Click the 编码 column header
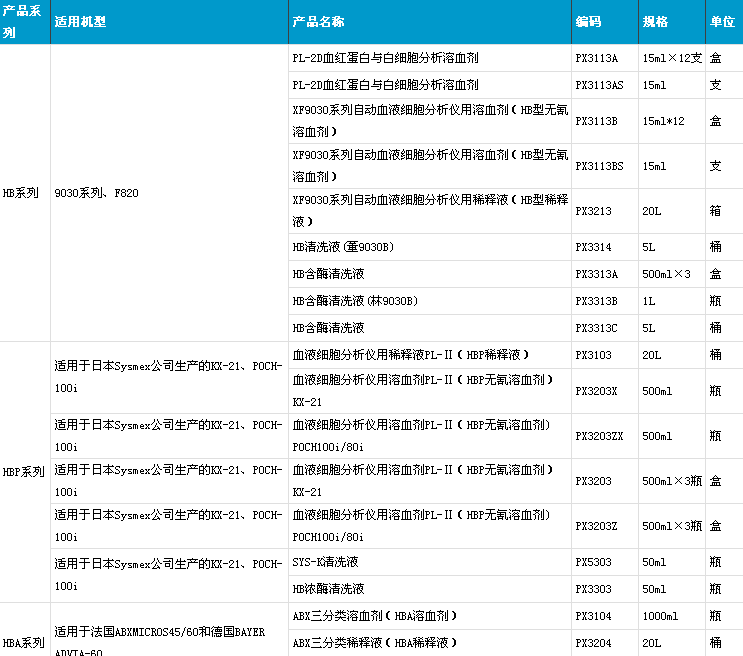This screenshot has height=656, width=743. pos(588,22)
